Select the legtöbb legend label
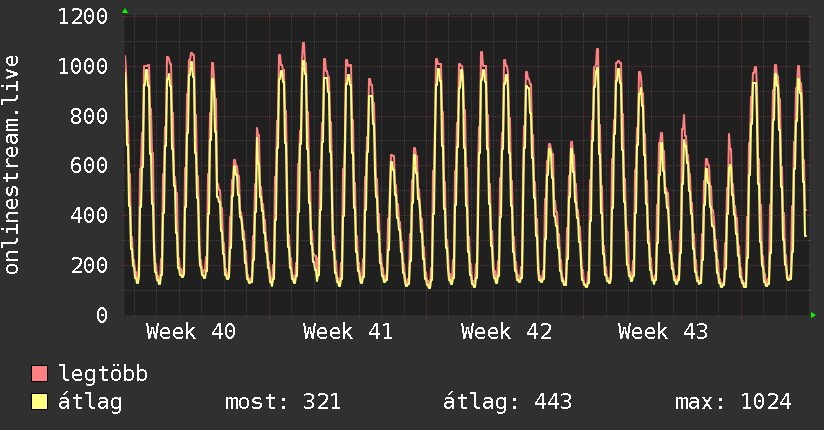824x430 pixels. [103, 374]
